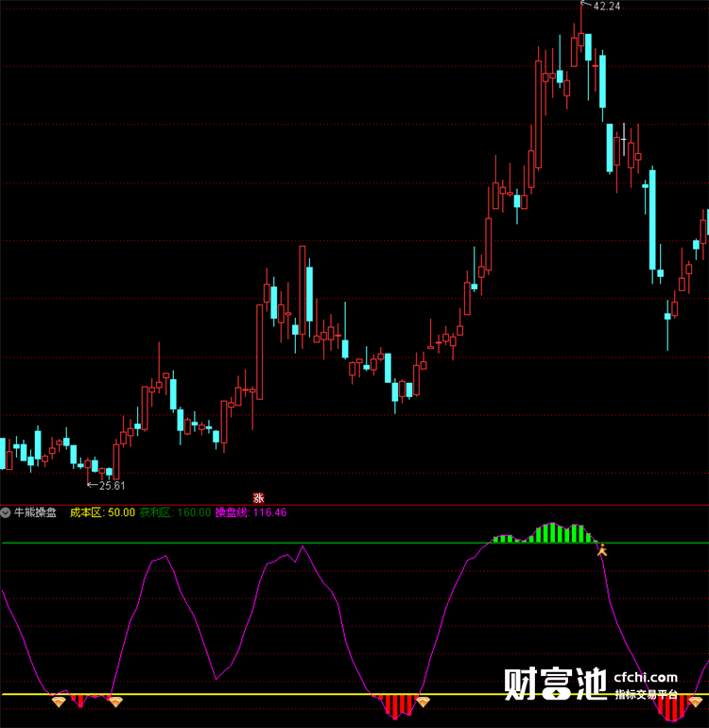Viewport: 709px width, 728px height.
Task: Select the 牛熊操盘 indicator name
Action: point(35,512)
